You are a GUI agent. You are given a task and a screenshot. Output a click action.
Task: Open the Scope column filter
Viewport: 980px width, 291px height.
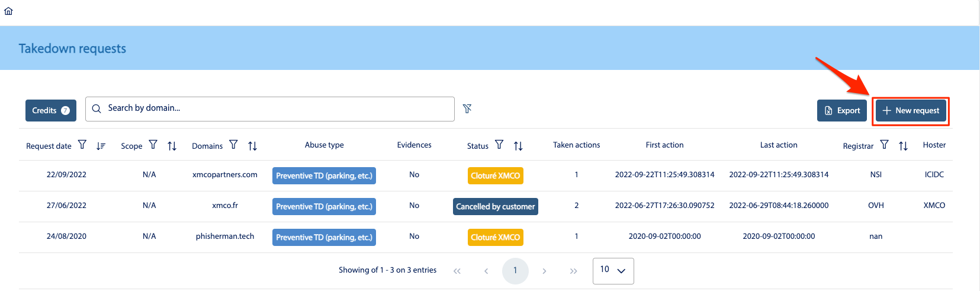153,145
